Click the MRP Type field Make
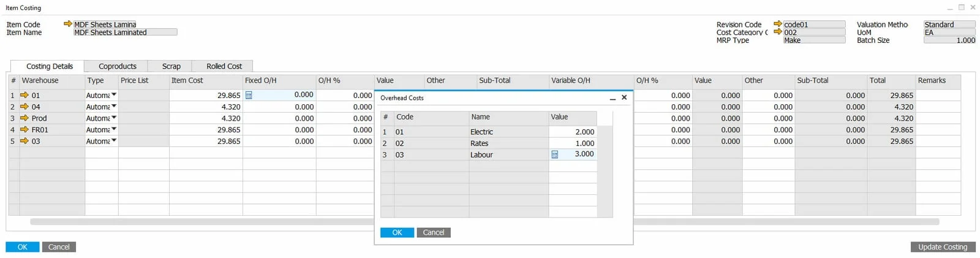Image resolution: width=980 pixels, height=258 pixels. point(814,40)
